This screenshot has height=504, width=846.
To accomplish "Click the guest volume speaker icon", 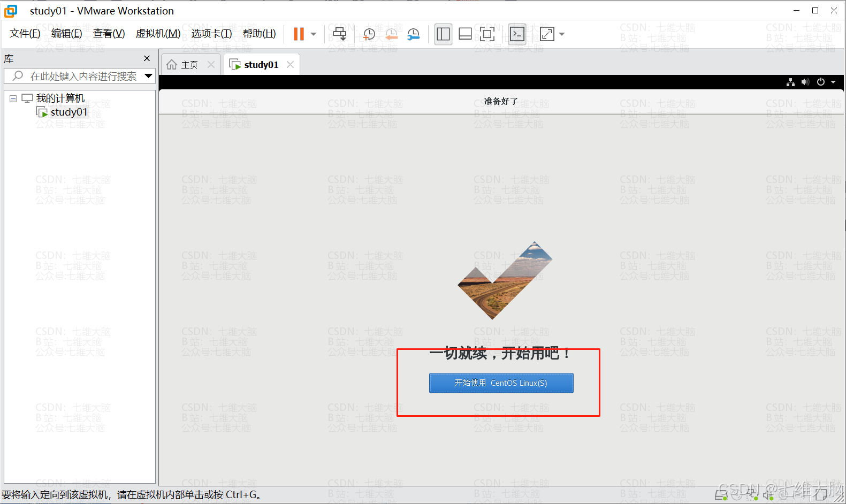I will [x=805, y=82].
